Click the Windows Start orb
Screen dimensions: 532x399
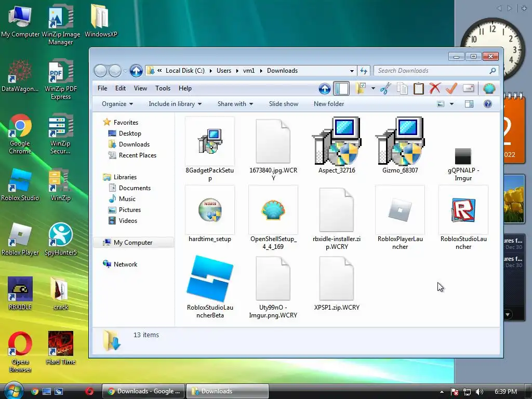(x=13, y=391)
